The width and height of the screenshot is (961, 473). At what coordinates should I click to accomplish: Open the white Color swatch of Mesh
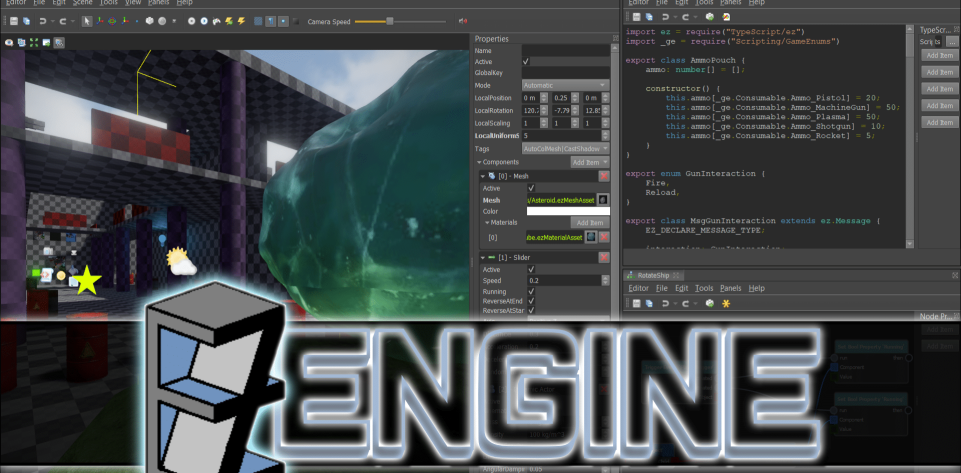568,211
